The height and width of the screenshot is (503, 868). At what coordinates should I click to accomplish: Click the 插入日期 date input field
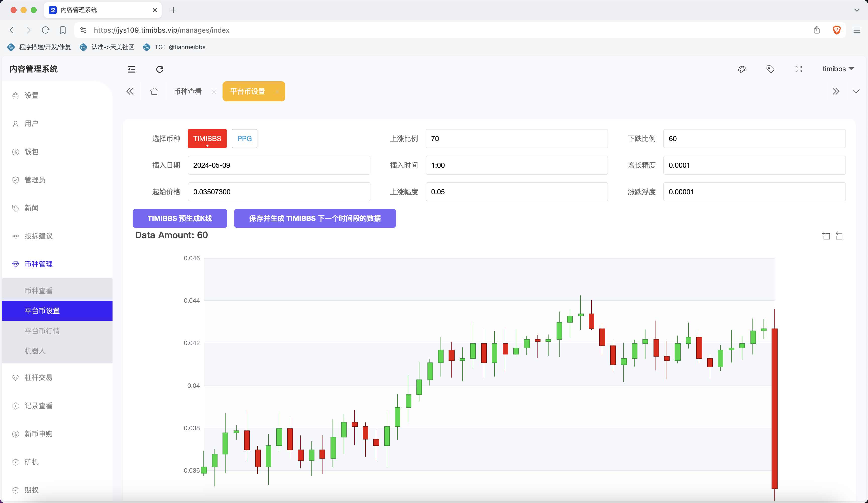coord(279,165)
